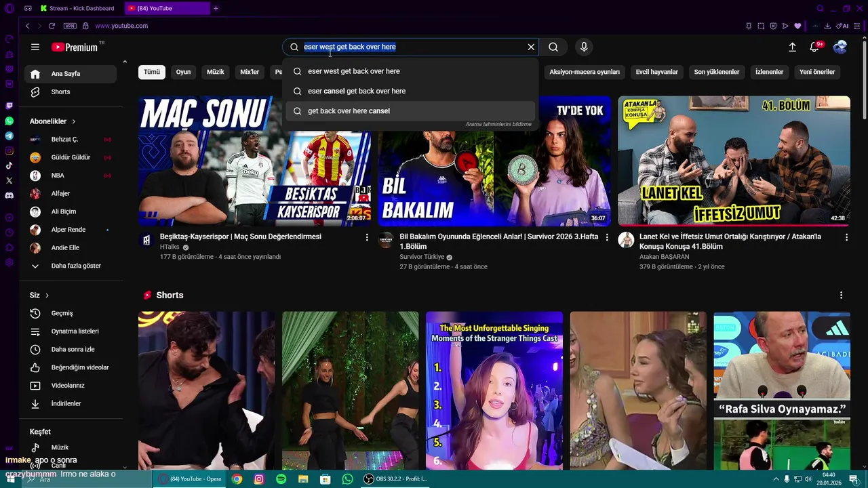
Task: Open Müzik under Keşfet
Action: pos(71,447)
